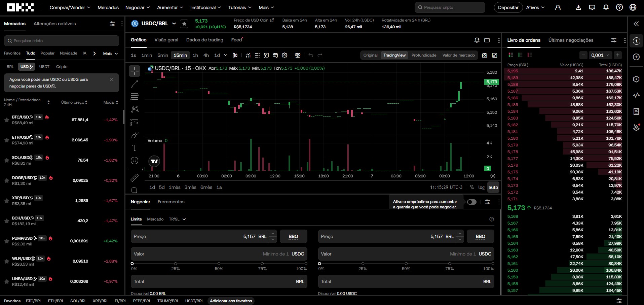Viewport: 644px width, 305px height.
Task: Open the Visão geral tab
Action: pyautogui.click(x=166, y=40)
